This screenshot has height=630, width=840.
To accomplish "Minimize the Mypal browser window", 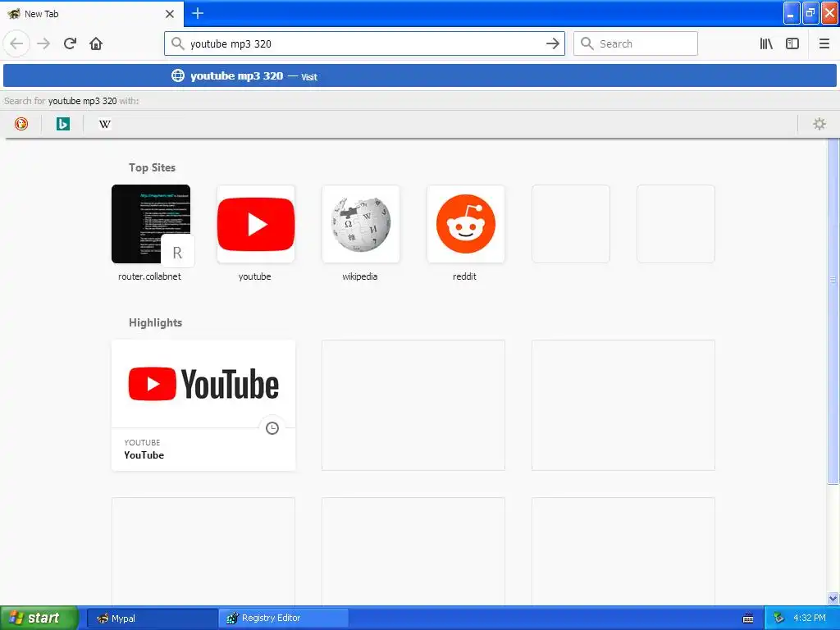I will pos(792,13).
